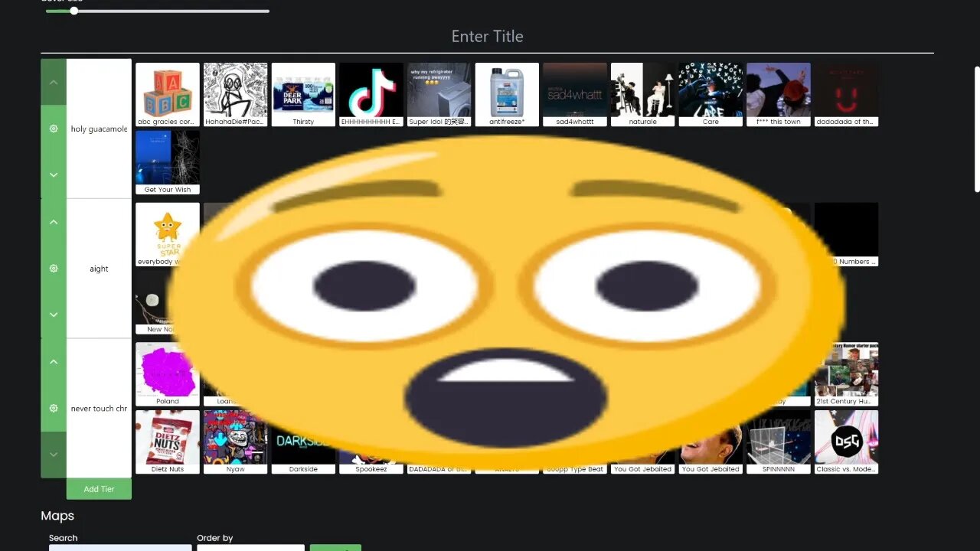Select the Darkside map thumbnail
The width and height of the screenshot is (980, 551).
click(303, 442)
